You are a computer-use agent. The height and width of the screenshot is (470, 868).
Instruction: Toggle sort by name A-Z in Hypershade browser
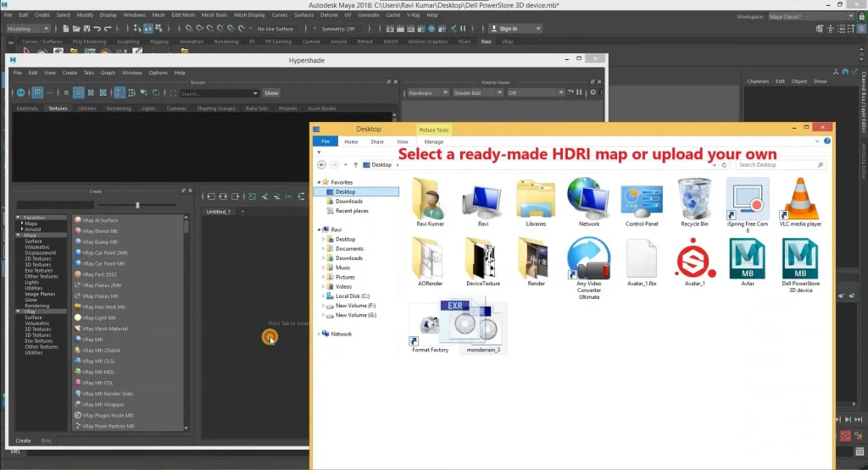(119, 93)
